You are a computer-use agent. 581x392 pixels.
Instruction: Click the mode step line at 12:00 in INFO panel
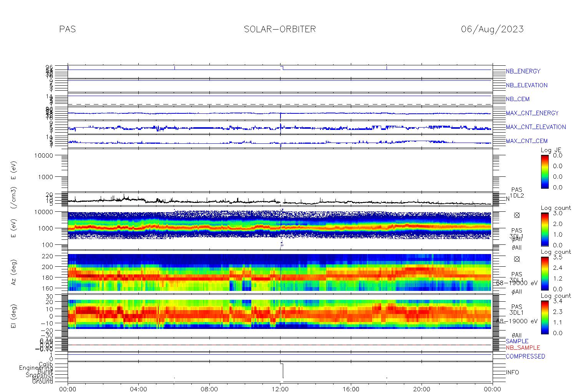coord(283,371)
